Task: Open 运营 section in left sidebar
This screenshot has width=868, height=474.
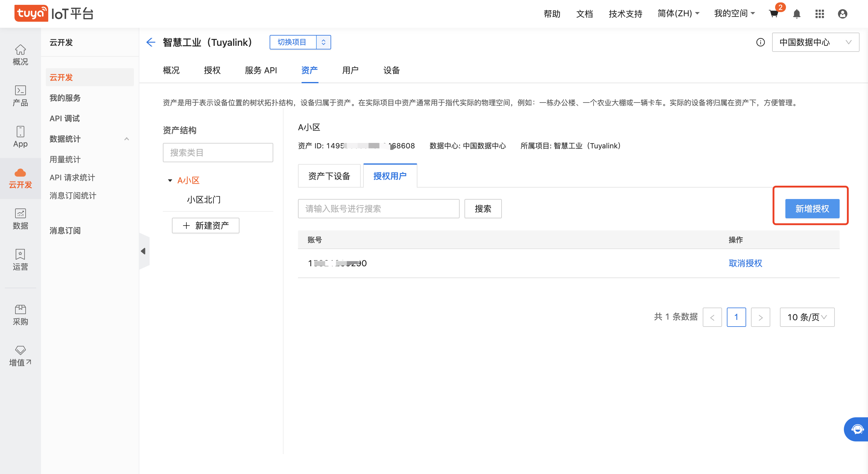Action: coord(20,260)
